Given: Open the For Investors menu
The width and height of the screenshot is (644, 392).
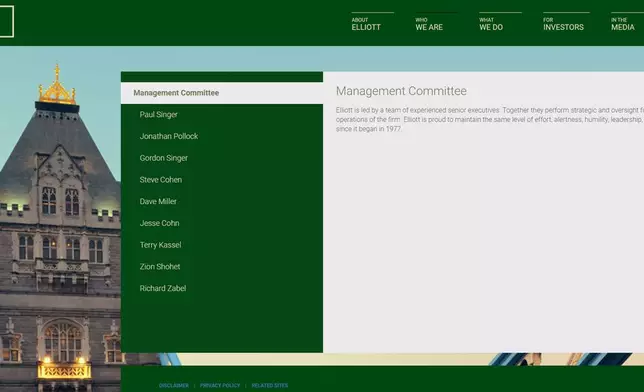Looking at the screenshot, I should [563, 24].
